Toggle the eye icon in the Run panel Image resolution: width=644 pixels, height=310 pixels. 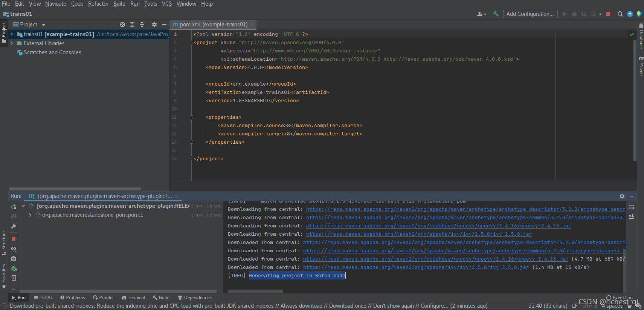pyautogui.click(x=14, y=249)
